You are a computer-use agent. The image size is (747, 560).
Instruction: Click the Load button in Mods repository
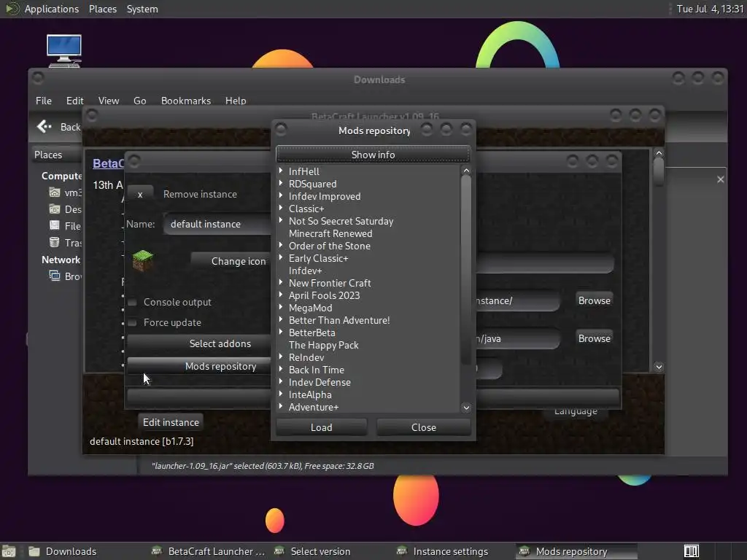(x=322, y=427)
